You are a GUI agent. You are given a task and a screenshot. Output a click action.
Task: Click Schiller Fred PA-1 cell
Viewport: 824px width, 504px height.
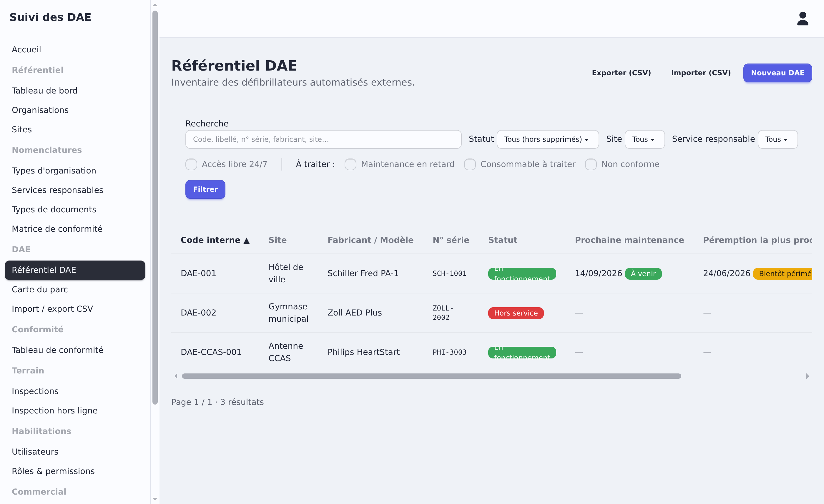(363, 273)
